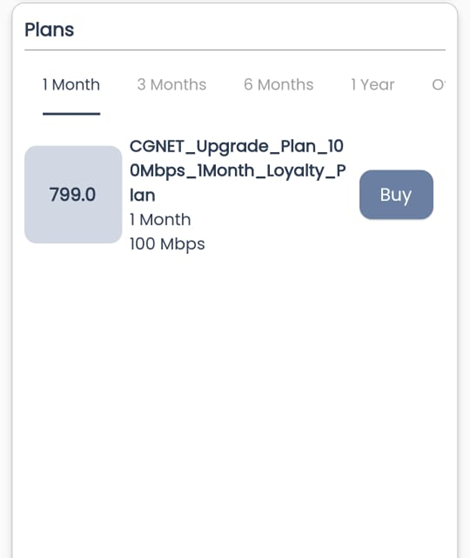This screenshot has width=470, height=558.
Task: Switch to the 3 Months tab
Action: 171,85
